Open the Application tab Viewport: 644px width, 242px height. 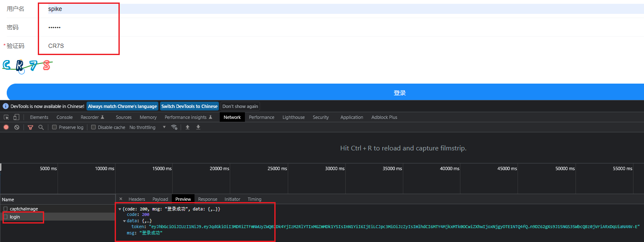(x=352, y=117)
